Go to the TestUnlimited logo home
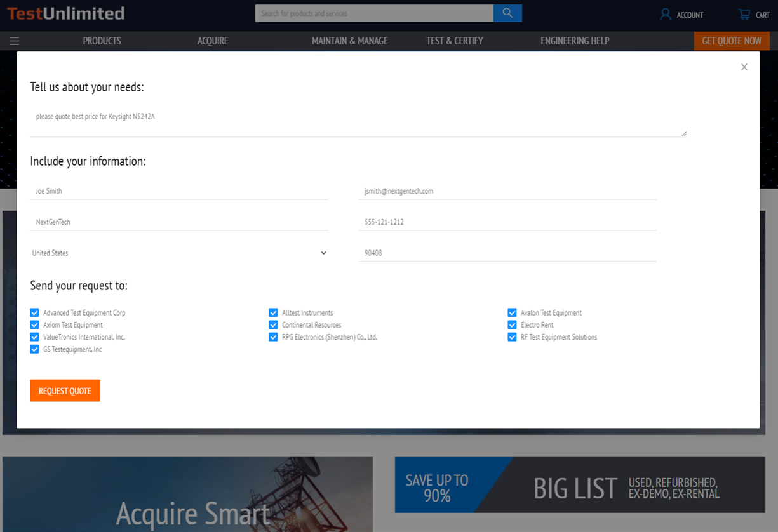Image resolution: width=778 pixels, height=532 pixels. click(x=66, y=13)
